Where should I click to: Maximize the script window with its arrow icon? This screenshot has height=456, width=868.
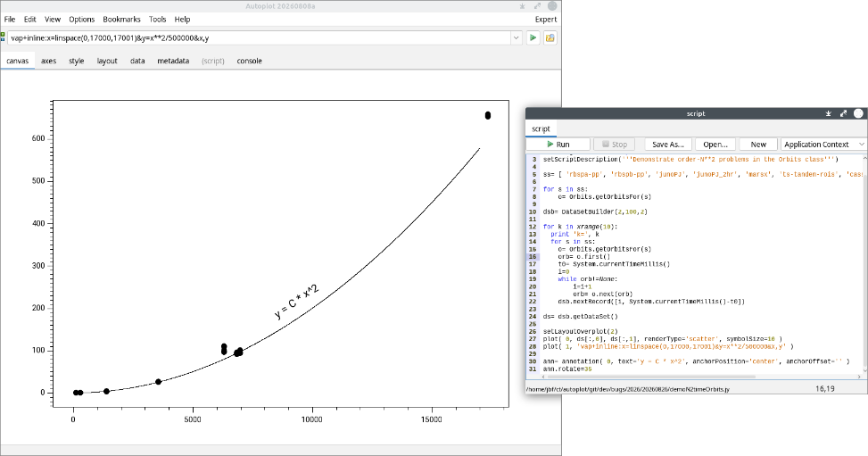coord(843,113)
